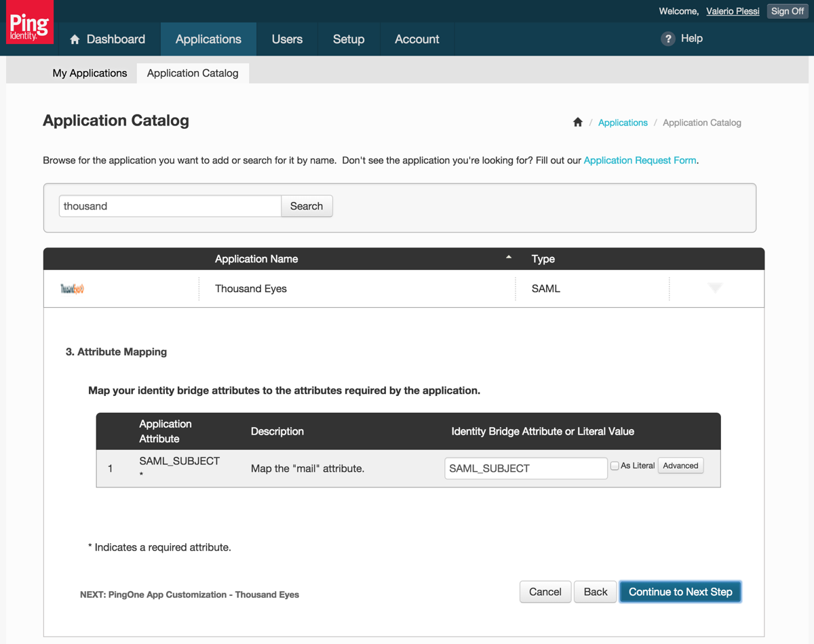Enable the As Literal checkbox
This screenshot has height=644, width=814.
pos(615,466)
